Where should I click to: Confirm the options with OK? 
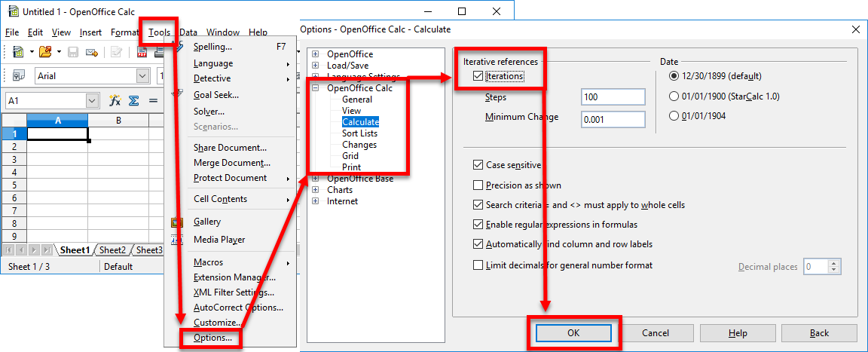point(573,333)
